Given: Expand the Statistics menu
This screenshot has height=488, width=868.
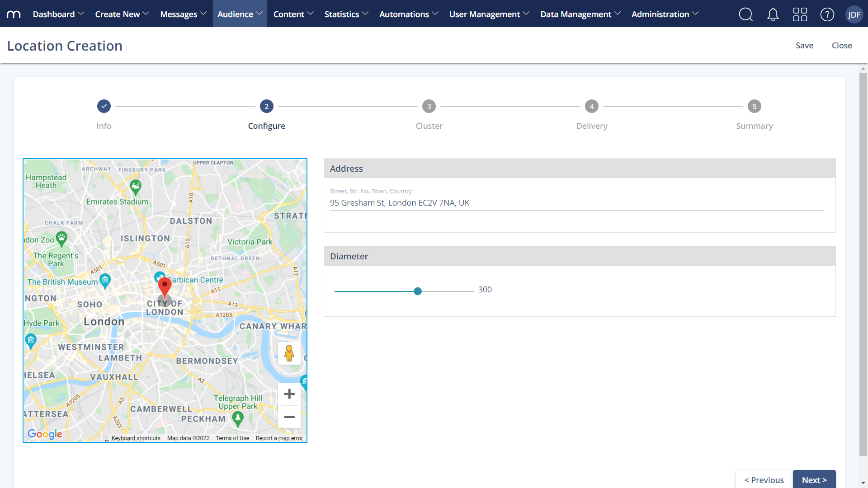Looking at the screenshot, I should (346, 14).
